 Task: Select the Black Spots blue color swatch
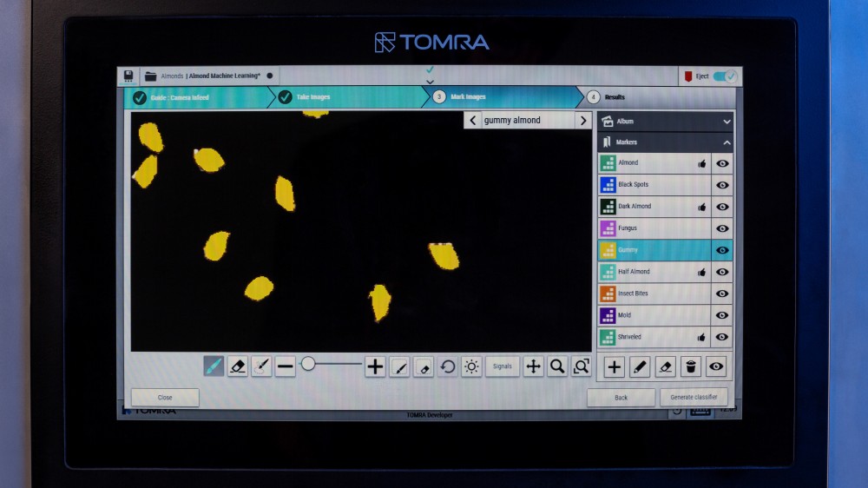coord(608,184)
